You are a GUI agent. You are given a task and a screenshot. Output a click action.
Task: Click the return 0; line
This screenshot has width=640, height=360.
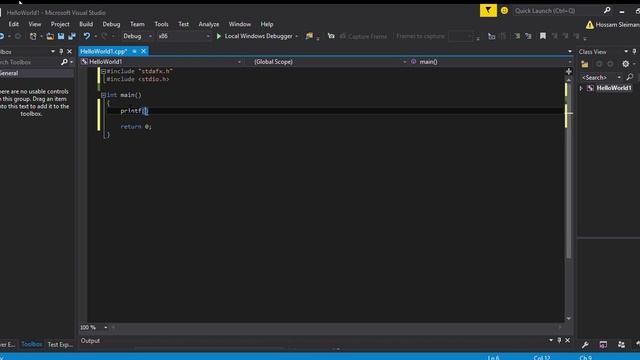[136, 127]
